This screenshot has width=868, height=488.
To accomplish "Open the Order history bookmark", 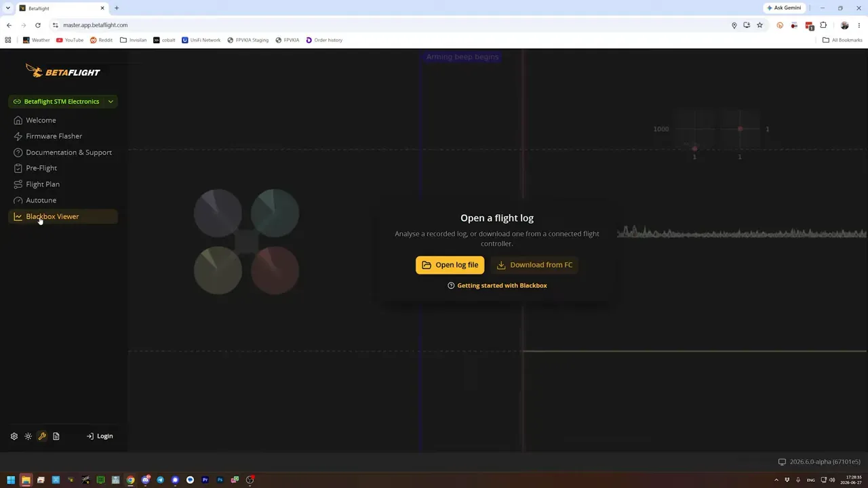I will point(324,40).
